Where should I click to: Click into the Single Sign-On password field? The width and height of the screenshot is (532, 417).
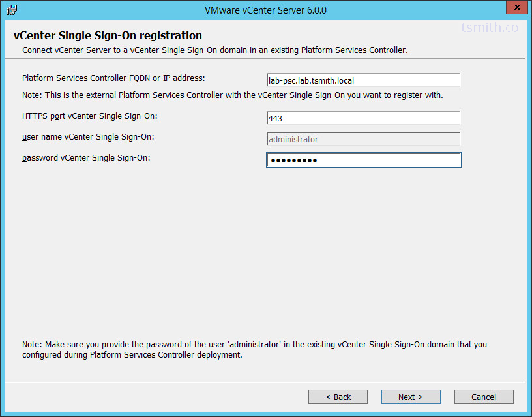(363, 160)
